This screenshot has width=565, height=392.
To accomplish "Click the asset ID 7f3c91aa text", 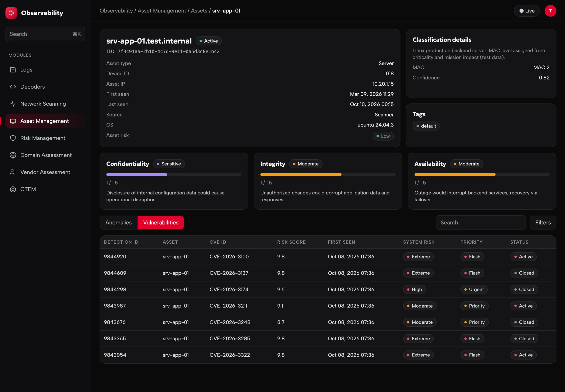I will click(x=163, y=51).
